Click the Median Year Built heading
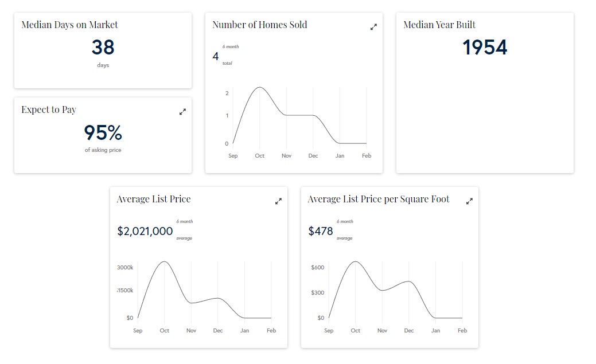596x364 pixels. (439, 25)
